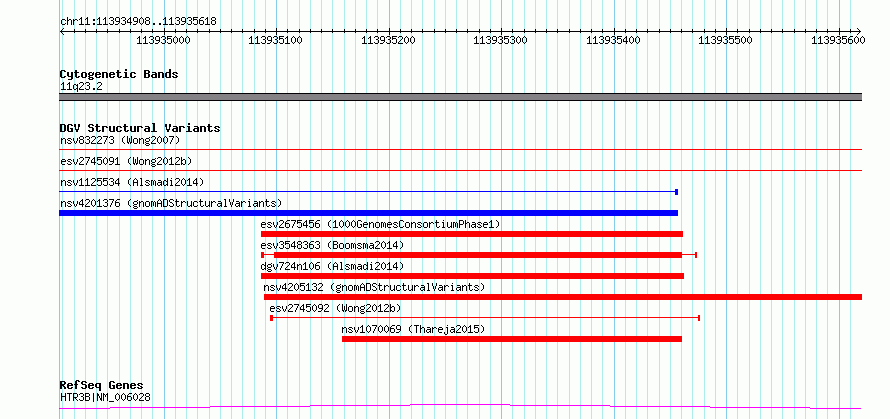Click the chr11:113934908..113935618 coordinates label
890x419 pixels.
[x=138, y=22]
